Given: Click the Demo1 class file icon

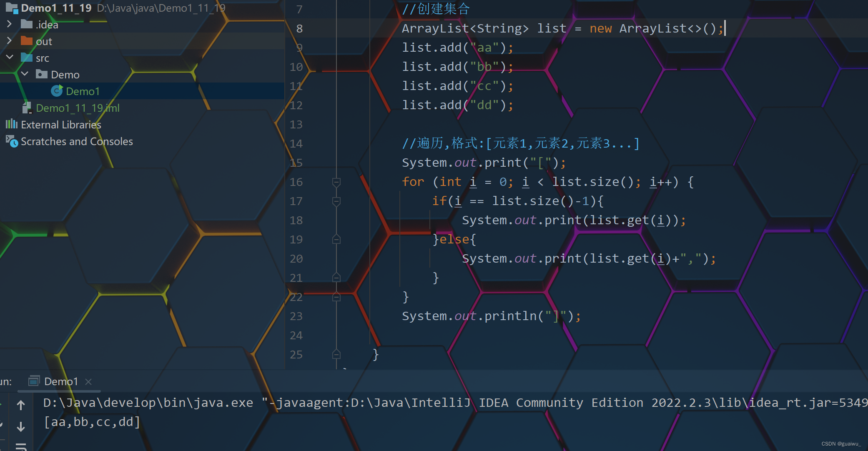Looking at the screenshot, I should 57,91.
